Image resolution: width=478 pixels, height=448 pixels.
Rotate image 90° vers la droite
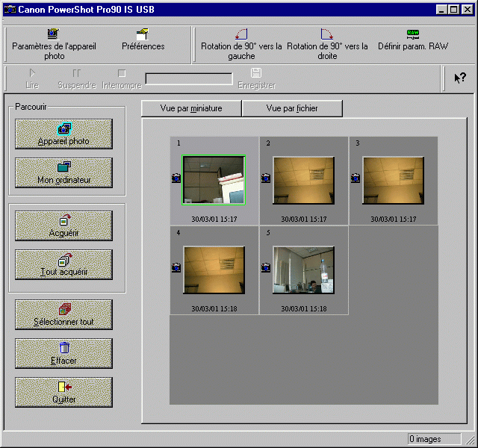click(327, 45)
